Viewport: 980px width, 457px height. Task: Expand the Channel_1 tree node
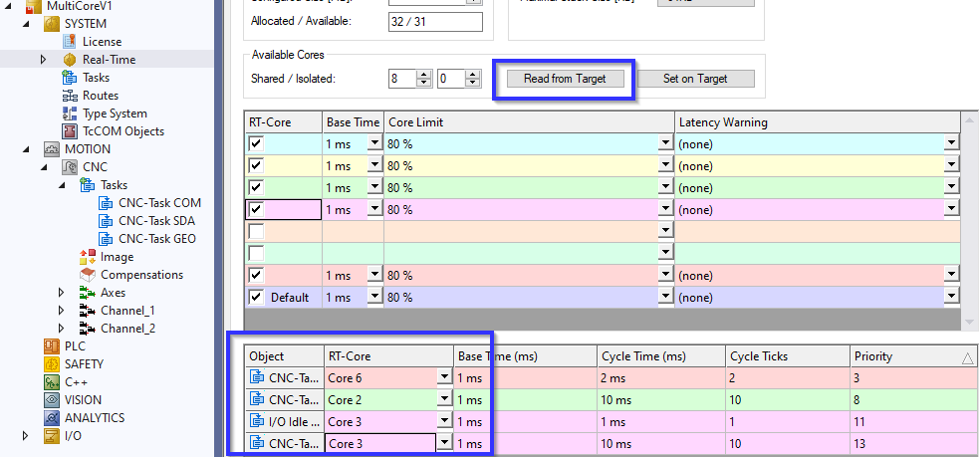(x=62, y=311)
